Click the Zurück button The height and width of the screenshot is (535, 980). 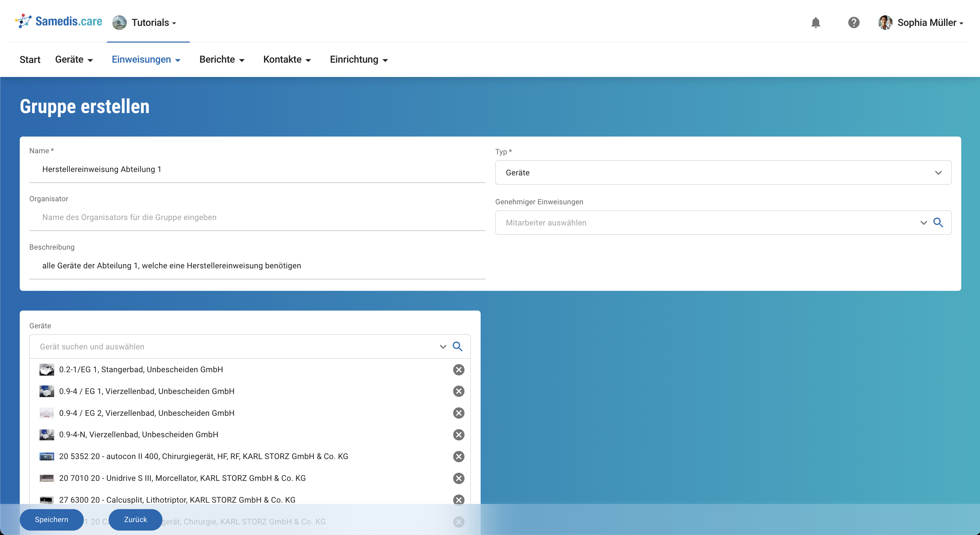[x=135, y=519]
